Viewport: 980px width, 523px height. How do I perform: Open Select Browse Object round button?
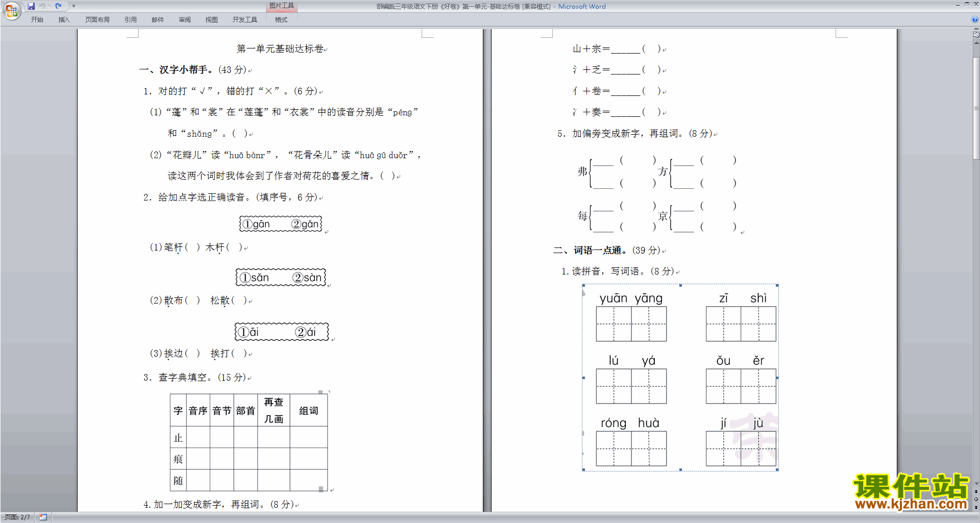976,500
